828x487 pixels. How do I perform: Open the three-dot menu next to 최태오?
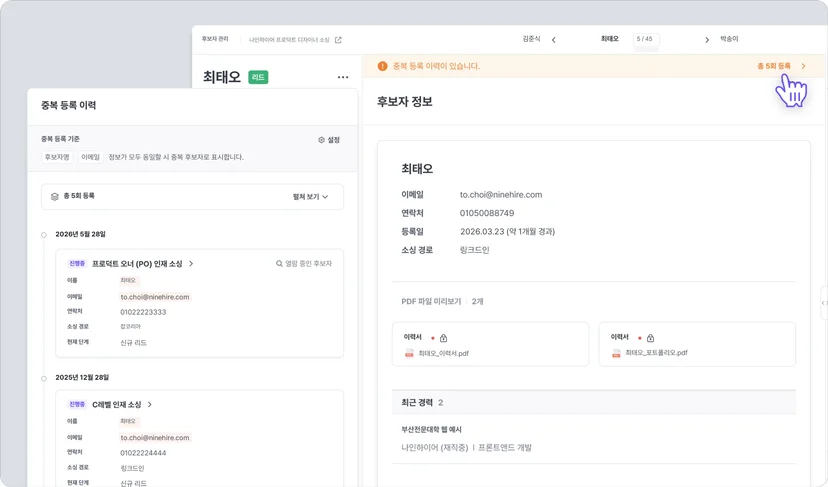pyautogui.click(x=343, y=77)
